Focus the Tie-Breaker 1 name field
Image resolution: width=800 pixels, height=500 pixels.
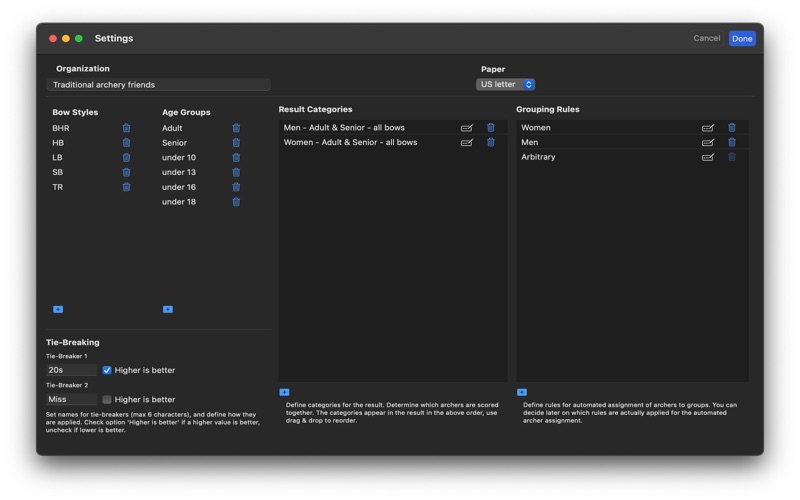(71, 370)
